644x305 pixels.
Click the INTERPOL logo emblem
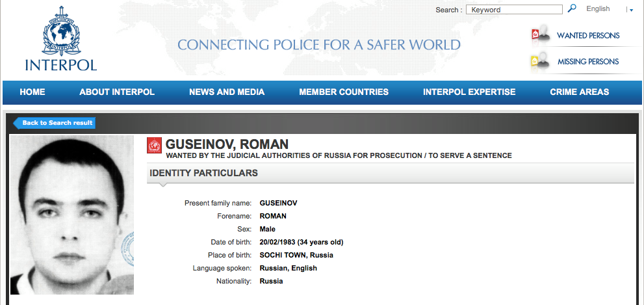pos(61,31)
